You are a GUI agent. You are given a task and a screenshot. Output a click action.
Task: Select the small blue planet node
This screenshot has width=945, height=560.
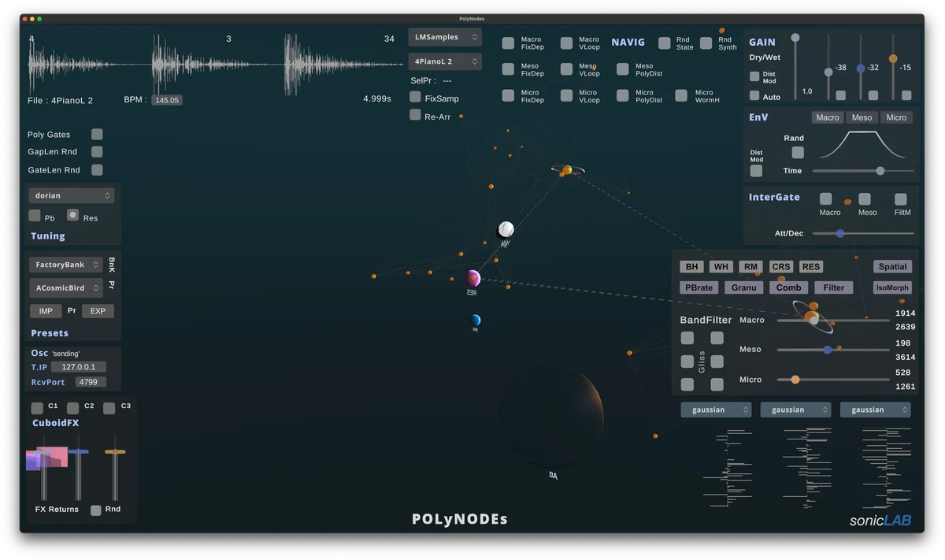point(476,321)
